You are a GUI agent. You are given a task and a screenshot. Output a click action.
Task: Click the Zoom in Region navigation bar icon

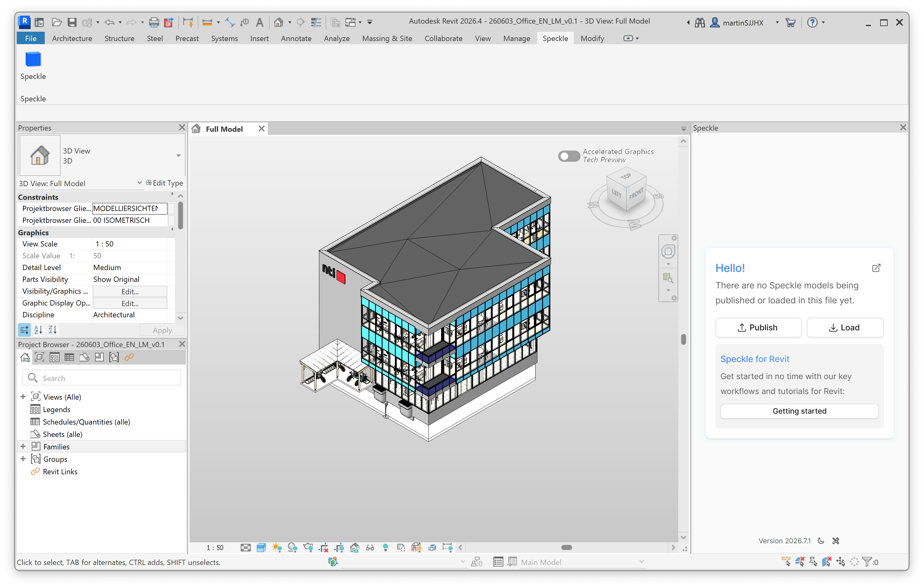[x=668, y=278]
